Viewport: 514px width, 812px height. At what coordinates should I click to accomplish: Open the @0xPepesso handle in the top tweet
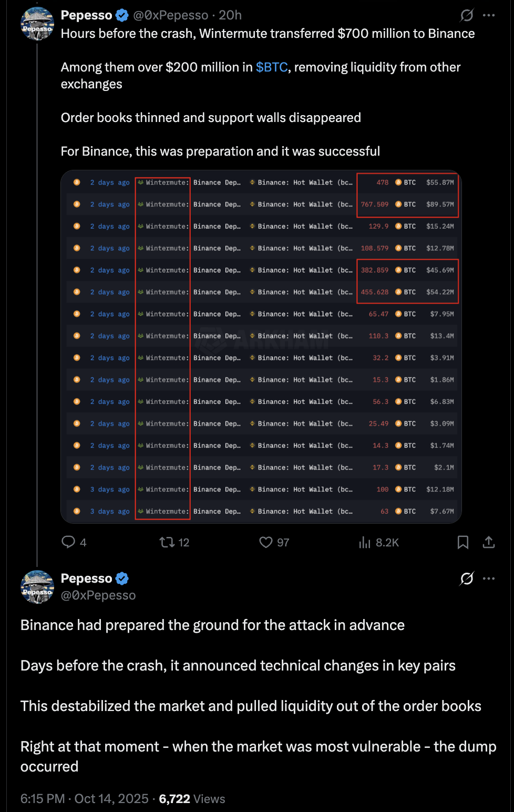171,15
